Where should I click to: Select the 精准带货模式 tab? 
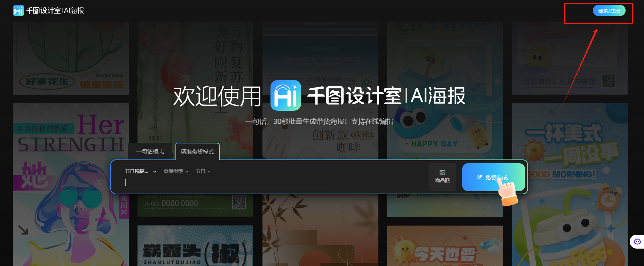tap(197, 151)
